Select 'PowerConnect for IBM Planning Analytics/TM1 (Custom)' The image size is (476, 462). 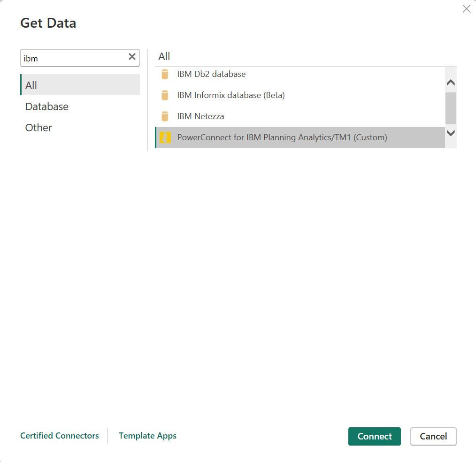click(x=300, y=137)
